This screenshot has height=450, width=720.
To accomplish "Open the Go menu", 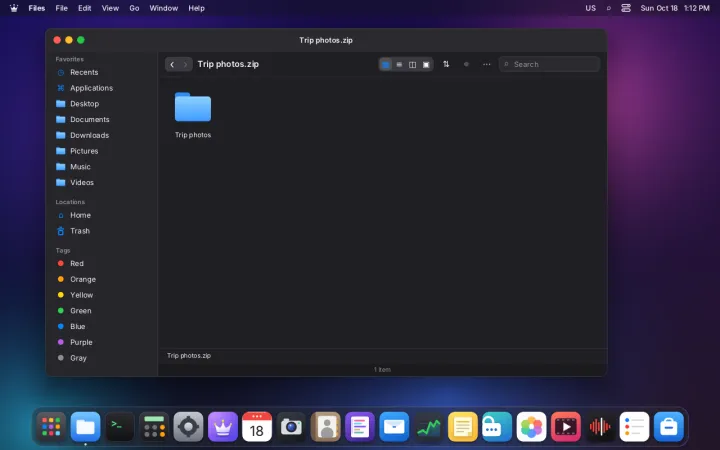I will click(134, 8).
